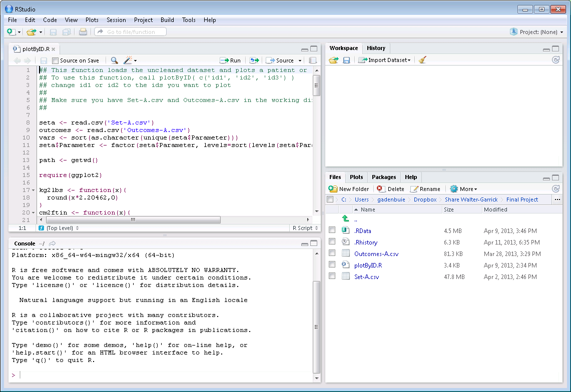Check the box beside .Rhistory

coord(332,241)
